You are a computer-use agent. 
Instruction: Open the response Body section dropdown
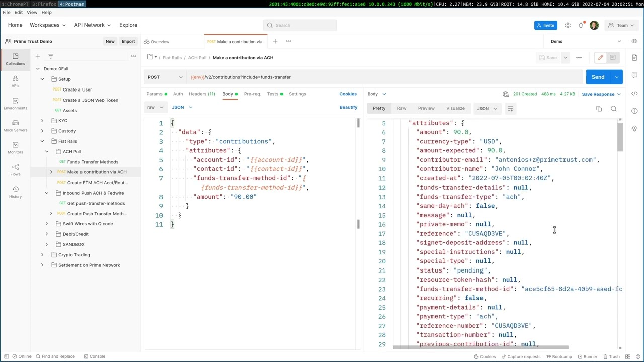point(377,94)
